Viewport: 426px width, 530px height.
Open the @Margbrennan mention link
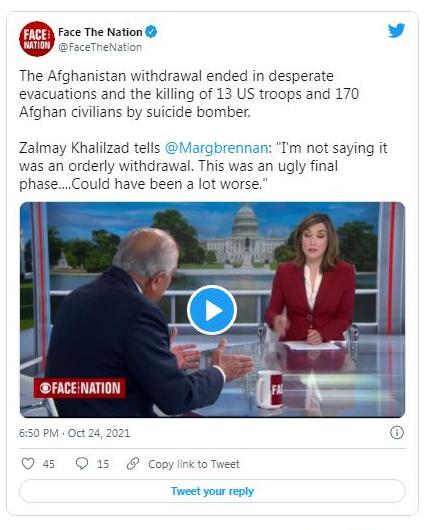(217, 148)
